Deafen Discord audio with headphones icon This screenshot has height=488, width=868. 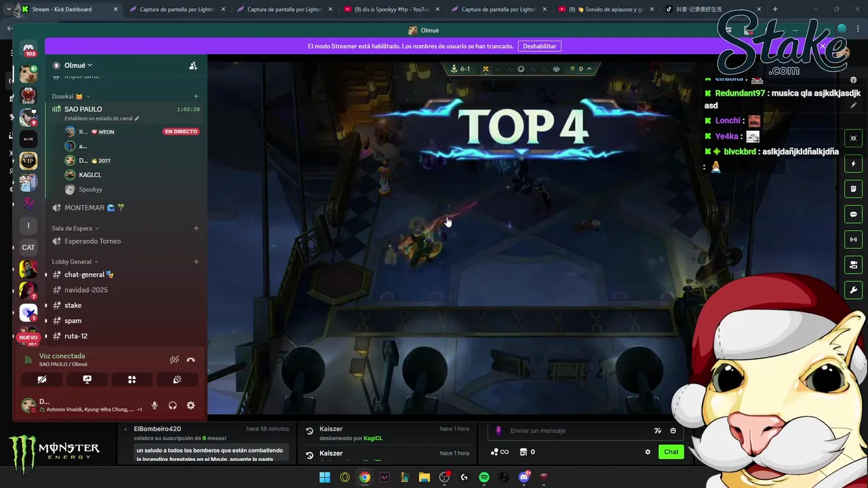coord(172,405)
